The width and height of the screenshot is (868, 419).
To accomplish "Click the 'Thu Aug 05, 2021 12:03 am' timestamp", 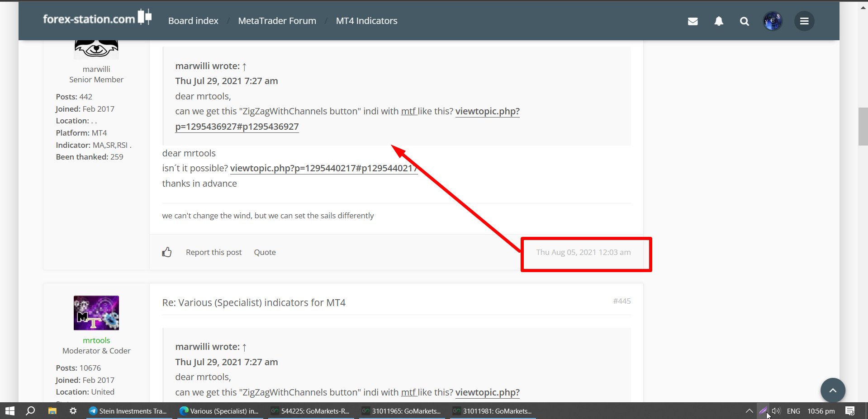I will [x=583, y=252].
